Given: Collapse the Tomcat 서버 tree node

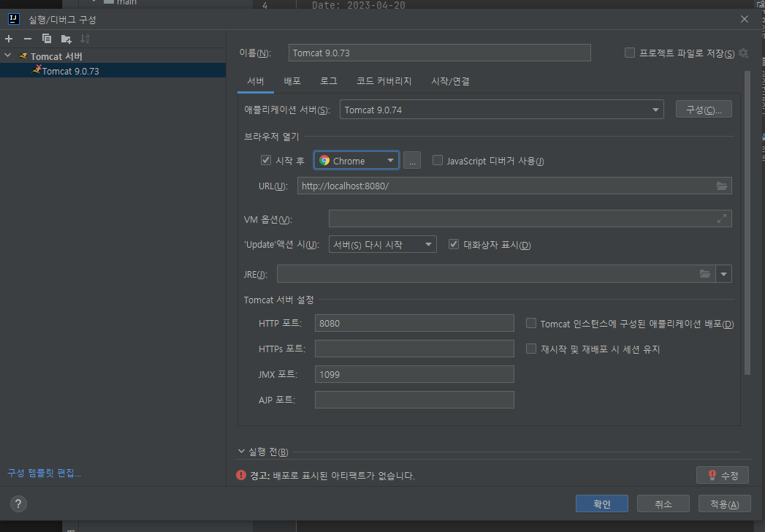Looking at the screenshot, I should (x=8, y=56).
